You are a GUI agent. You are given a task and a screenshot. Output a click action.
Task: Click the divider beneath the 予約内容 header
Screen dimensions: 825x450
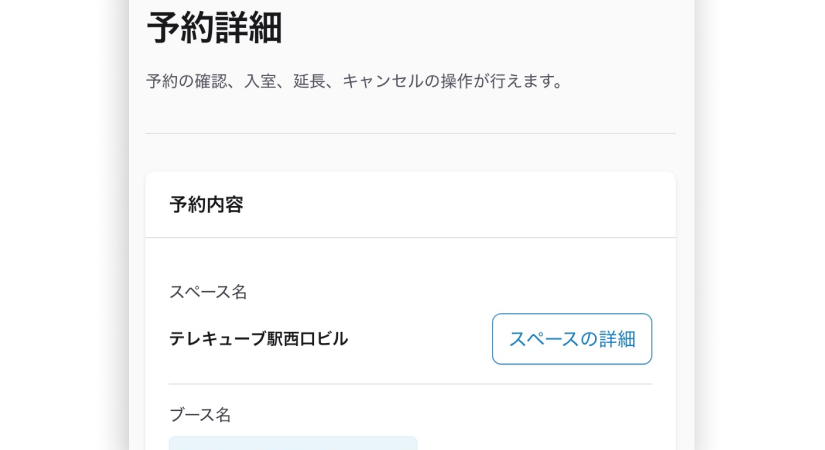click(410, 237)
